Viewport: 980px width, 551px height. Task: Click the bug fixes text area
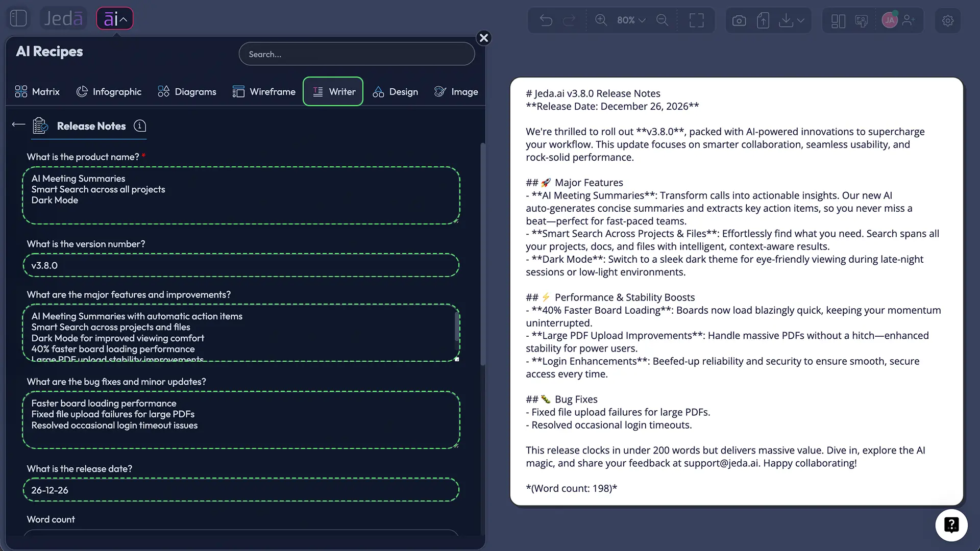point(241,420)
